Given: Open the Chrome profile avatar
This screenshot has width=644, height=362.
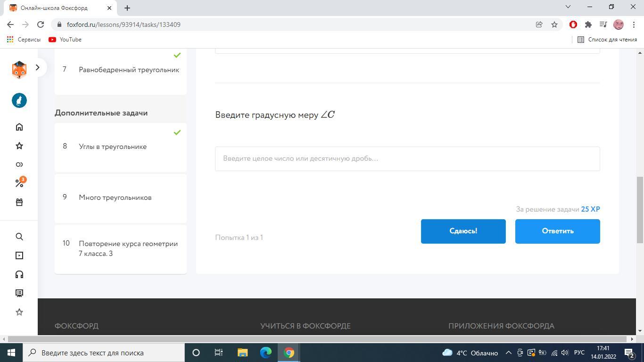Looking at the screenshot, I should (x=619, y=25).
